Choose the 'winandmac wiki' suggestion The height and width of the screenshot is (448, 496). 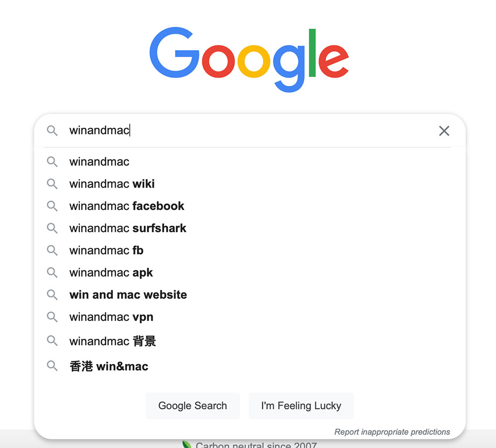(112, 184)
